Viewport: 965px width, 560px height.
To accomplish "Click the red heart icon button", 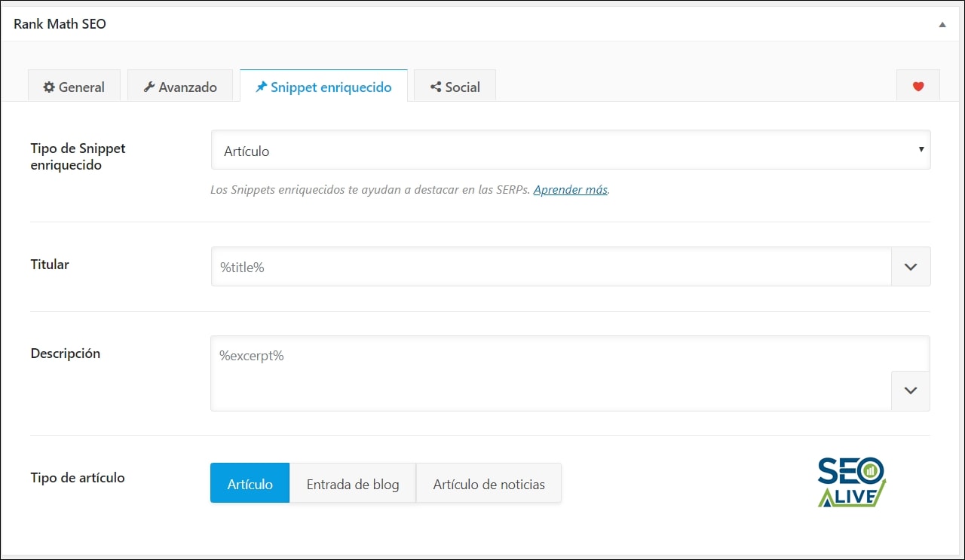I will [918, 85].
